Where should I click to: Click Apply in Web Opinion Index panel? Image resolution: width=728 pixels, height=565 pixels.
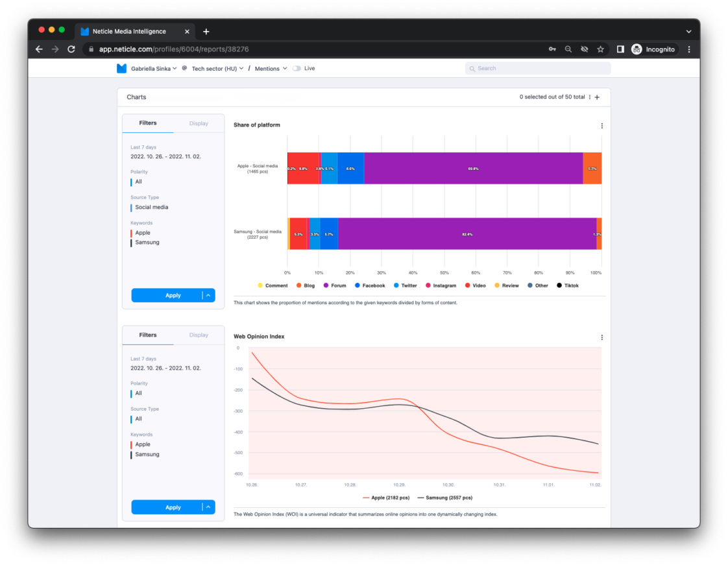click(x=167, y=507)
